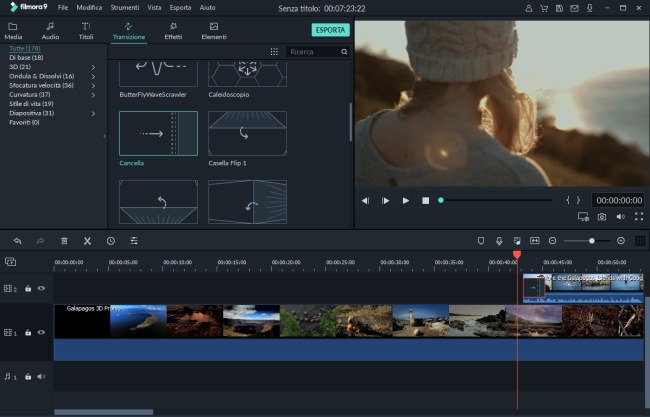This screenshot has width=650, height=417.
Task: Take a snapshot with the camera icon
Action: pos(602,216)
